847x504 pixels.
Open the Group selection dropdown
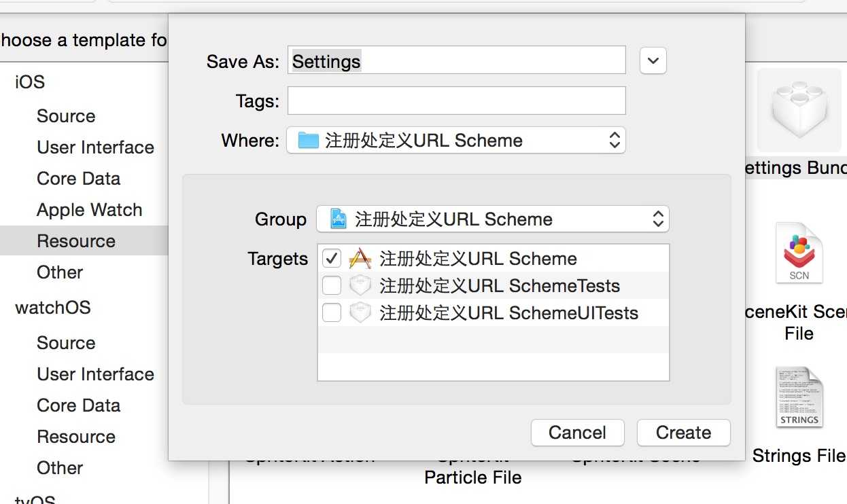point(492,219)
